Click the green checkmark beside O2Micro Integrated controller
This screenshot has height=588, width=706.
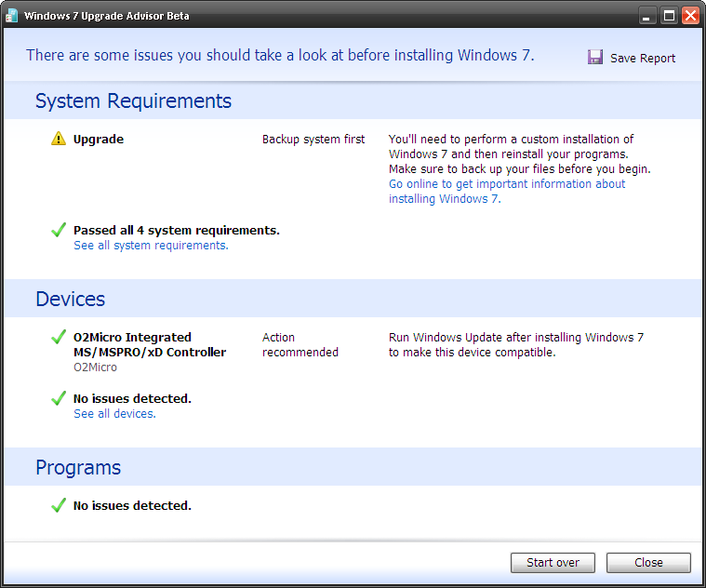(x=59, y=337)
